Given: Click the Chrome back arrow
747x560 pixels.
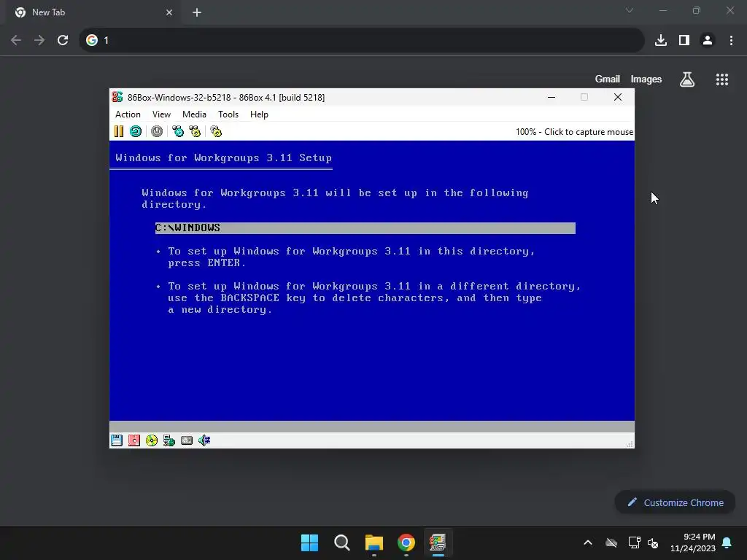Looking at the screenshot, I should (x=16, y=40).
